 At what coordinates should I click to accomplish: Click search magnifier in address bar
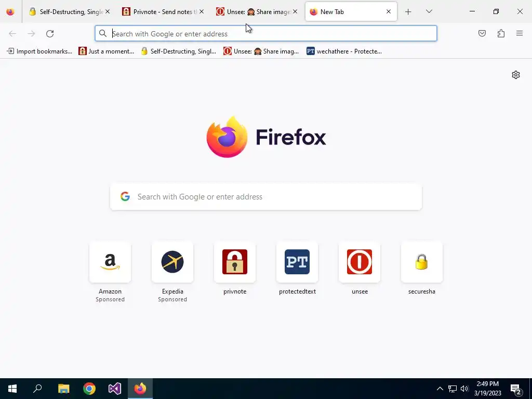pos(103,33)
